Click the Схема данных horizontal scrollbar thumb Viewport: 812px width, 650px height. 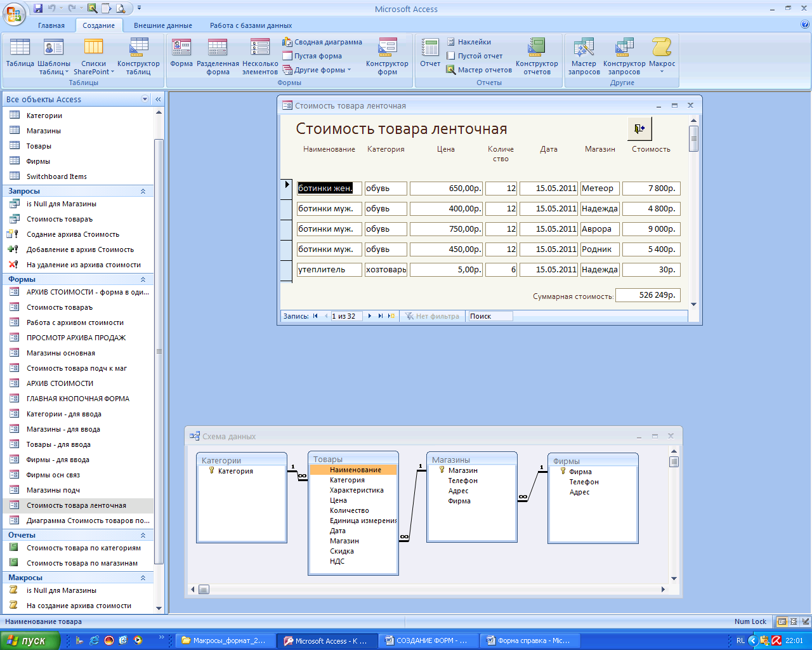204,590
